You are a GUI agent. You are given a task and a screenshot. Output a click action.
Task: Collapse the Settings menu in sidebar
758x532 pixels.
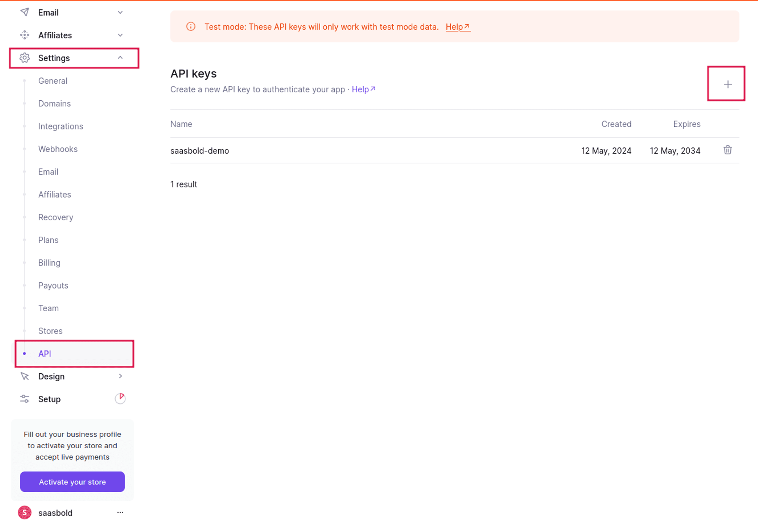pos(120,58)
